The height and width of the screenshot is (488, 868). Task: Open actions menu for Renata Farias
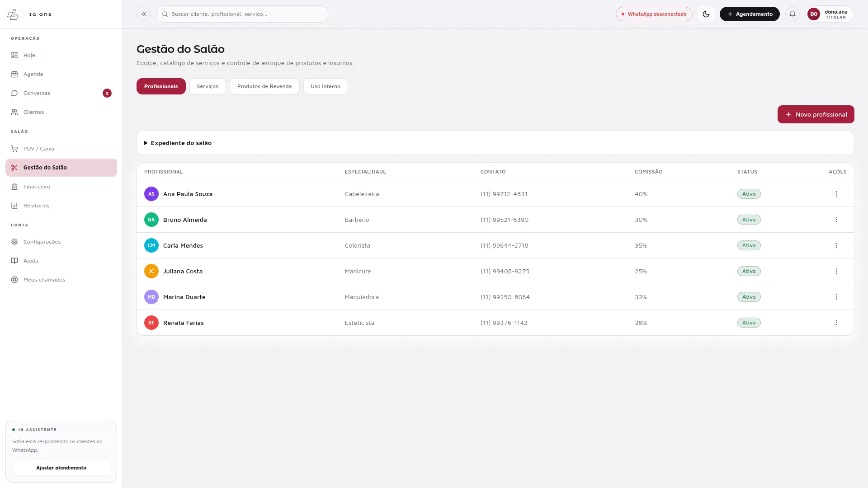836,323
